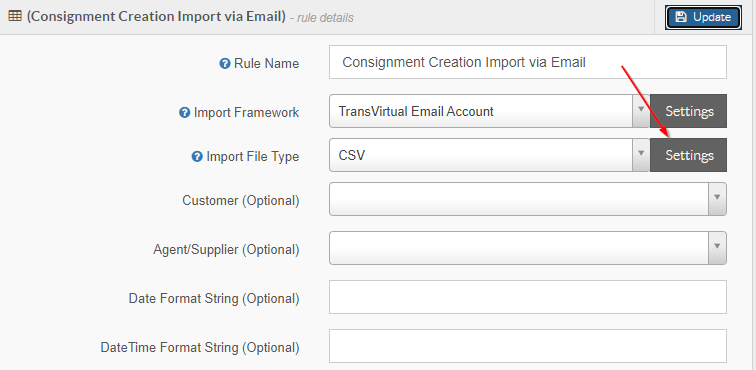Show help for Import File Type
Screen dimensions: 756x370
pos(197,157)
